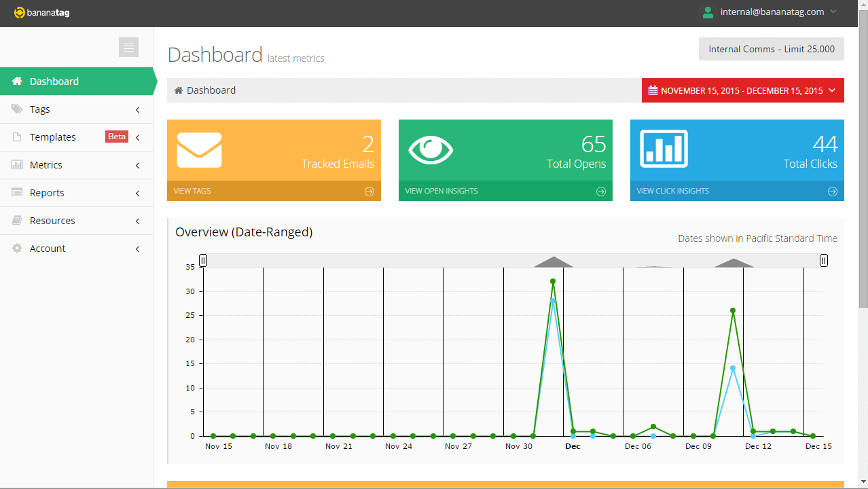Click the arrow icon beside View Click Insights
This screenshot has width=868, height=489.
[833, 192]
